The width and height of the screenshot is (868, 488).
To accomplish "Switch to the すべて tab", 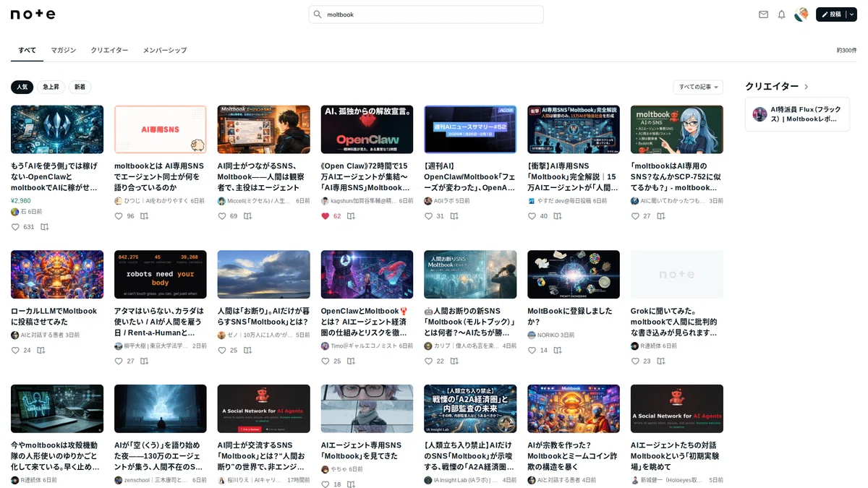I will (27, 50).
